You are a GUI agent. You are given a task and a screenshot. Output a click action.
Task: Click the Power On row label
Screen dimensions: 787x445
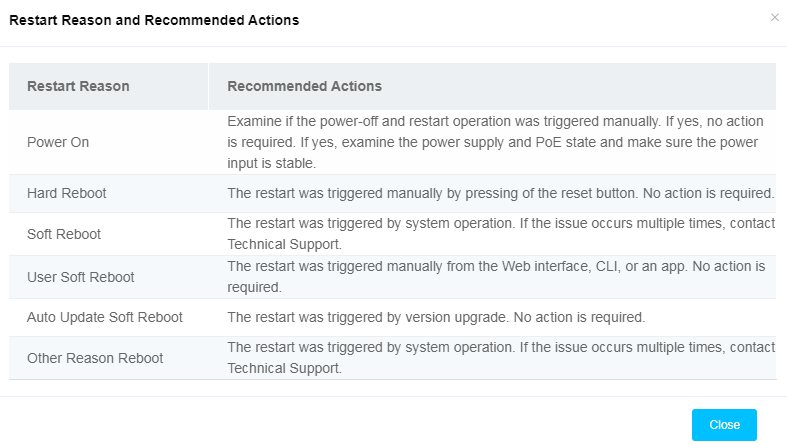(x=58, y=142)
